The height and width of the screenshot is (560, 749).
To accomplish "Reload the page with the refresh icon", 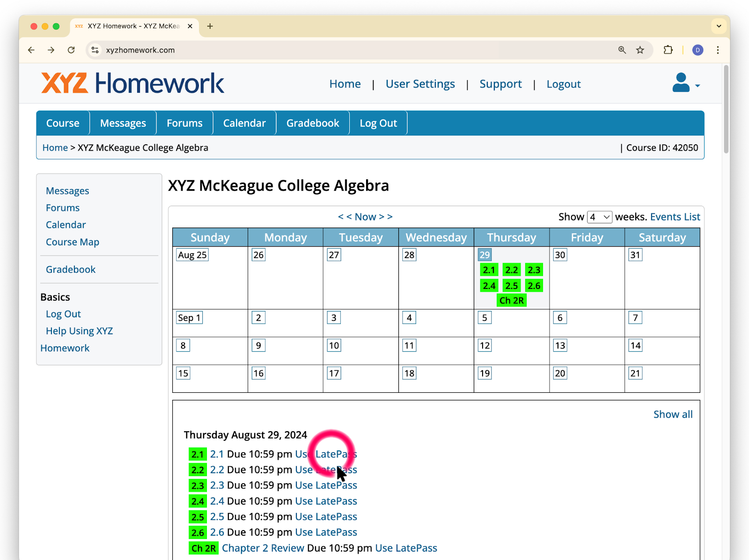I will [71, 50].
